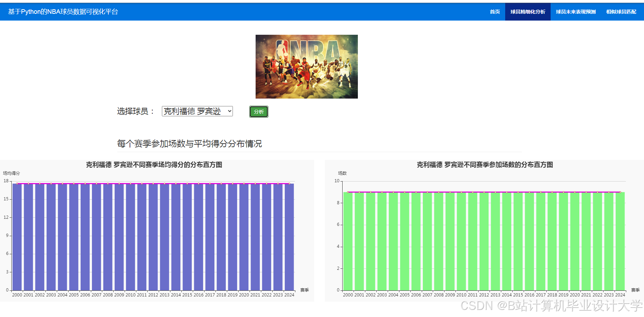644x317 pixels.
Task: Open the 球员未来表现预测 nav item
Action: pyautogui.click(x=575, y=12)
